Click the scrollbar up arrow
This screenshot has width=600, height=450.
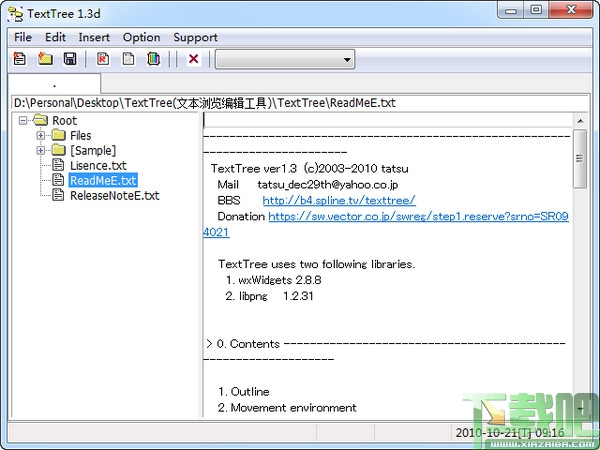pos(580,121)
